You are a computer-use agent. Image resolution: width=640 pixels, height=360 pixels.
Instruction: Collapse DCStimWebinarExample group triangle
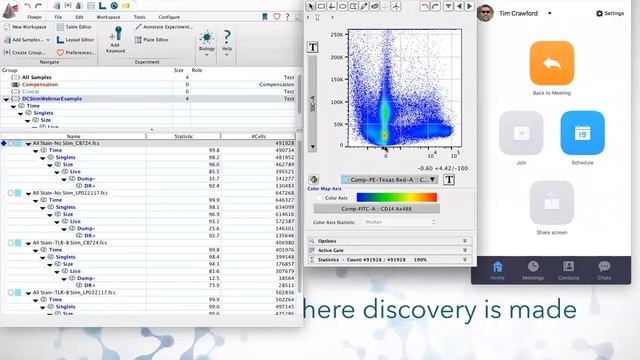coord(6,99)
